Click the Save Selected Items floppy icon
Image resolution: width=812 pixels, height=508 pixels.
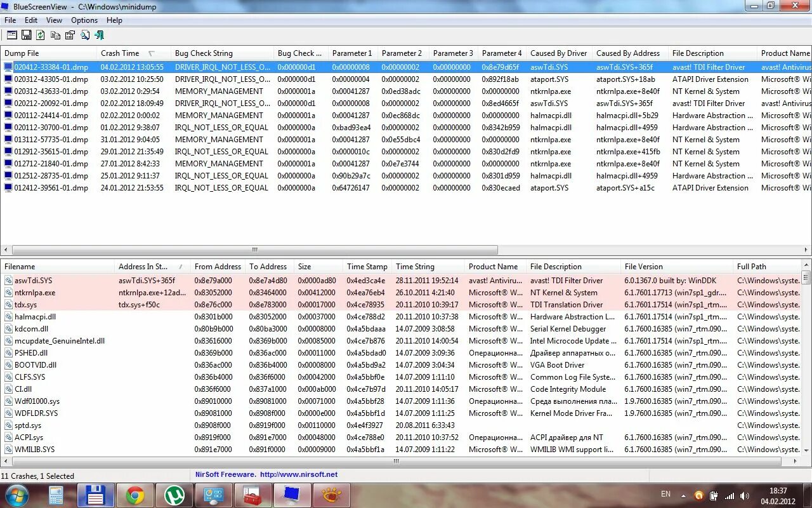27,35
